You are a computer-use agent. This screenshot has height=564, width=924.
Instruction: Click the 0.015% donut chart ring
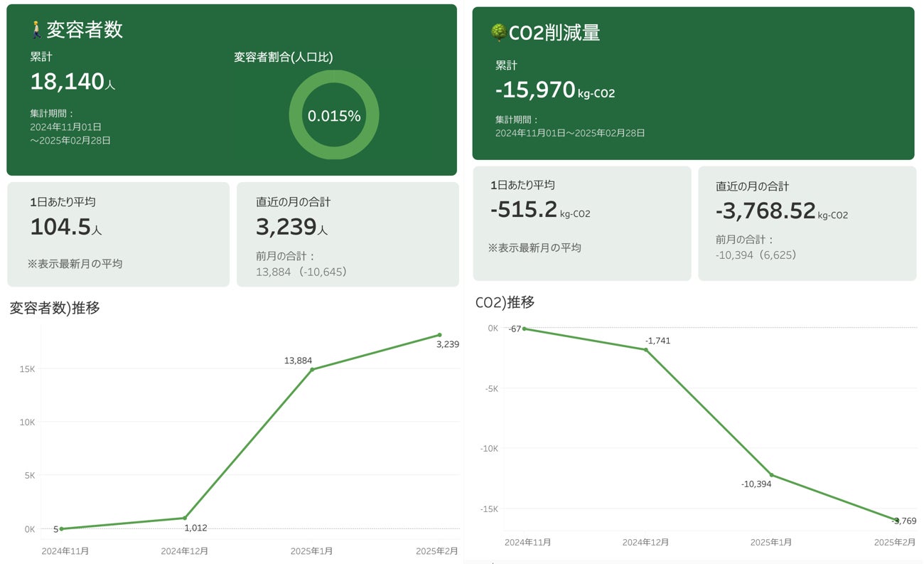tap(334, 115)
